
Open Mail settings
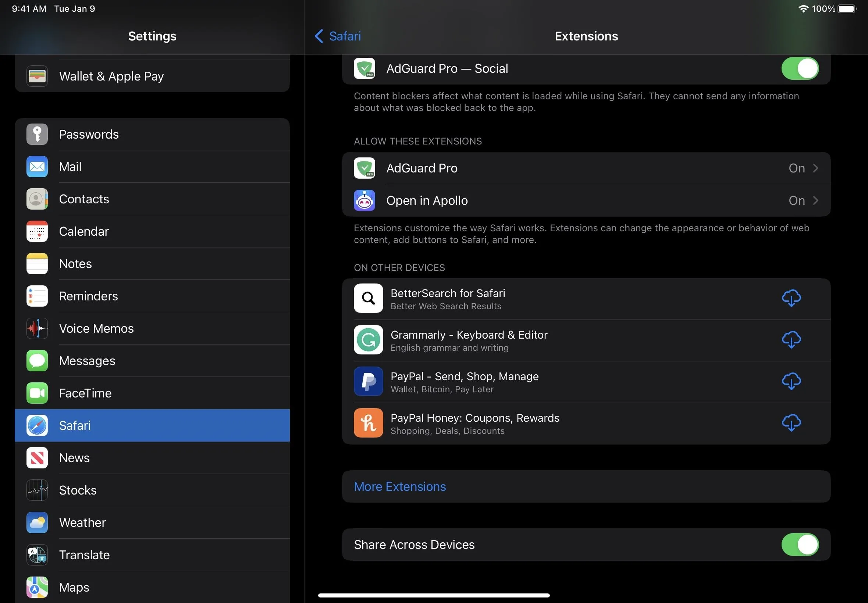point(152,167)
